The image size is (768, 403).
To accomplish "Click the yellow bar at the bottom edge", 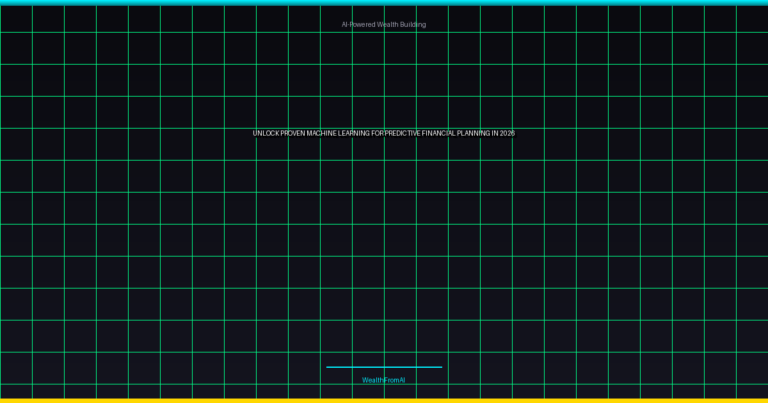I will 383,400.
